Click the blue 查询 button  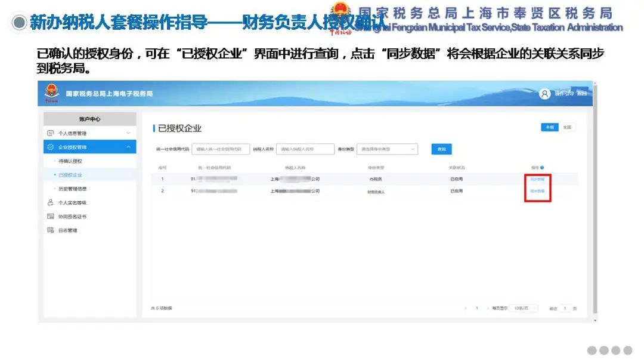pos(441,149)
